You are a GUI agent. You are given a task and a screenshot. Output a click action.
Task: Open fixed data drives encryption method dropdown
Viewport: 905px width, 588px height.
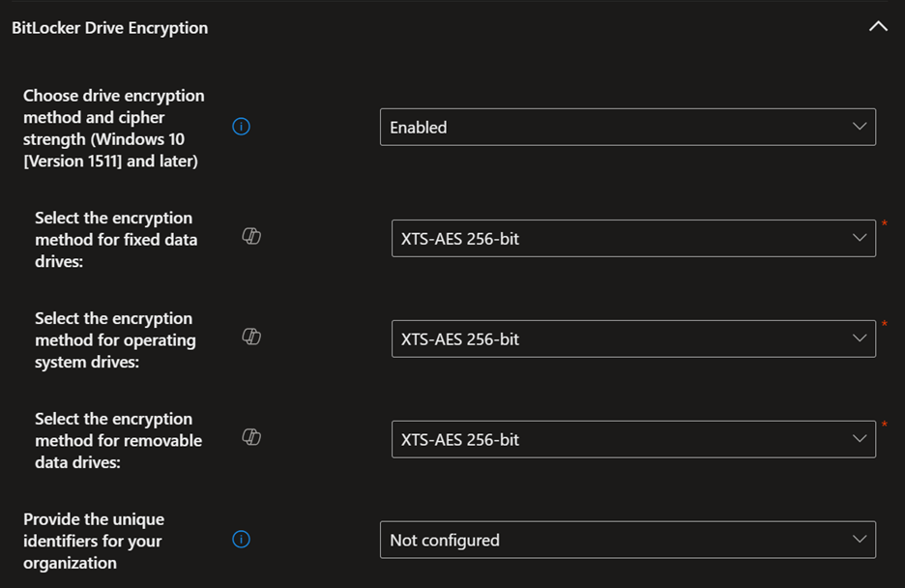click(633, 238)
